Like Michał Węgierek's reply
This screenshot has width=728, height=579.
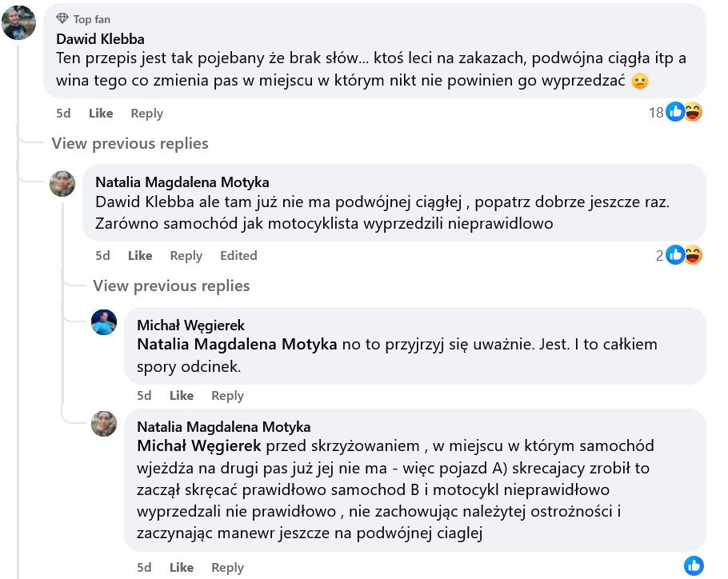click(182, 396)
